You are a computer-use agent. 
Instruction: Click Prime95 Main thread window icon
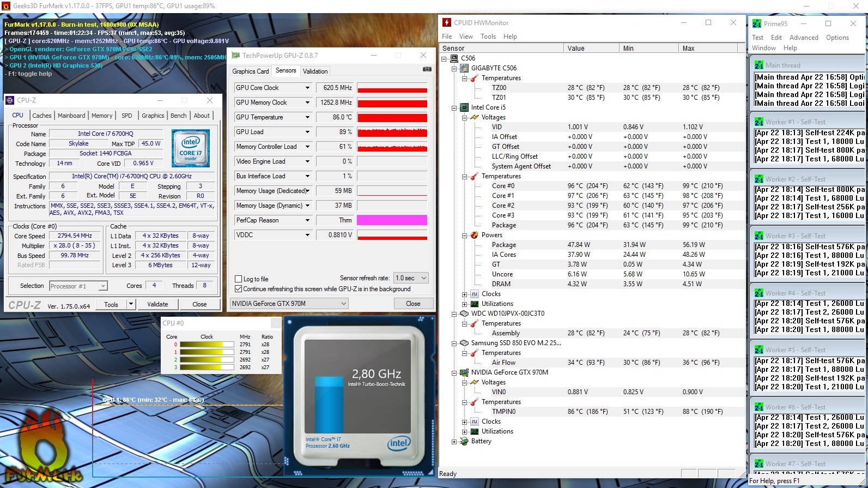pos(759,65)
